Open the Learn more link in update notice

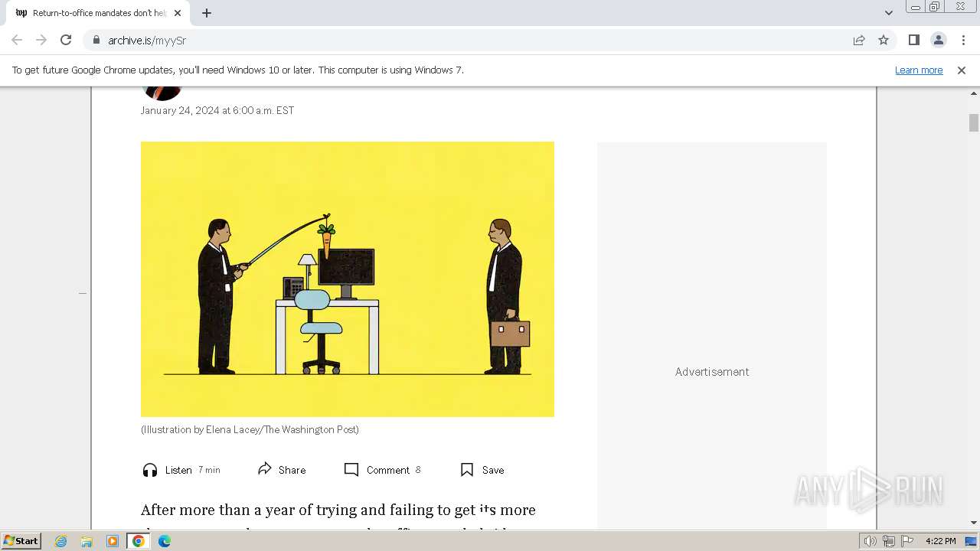(x=919, y=70)
